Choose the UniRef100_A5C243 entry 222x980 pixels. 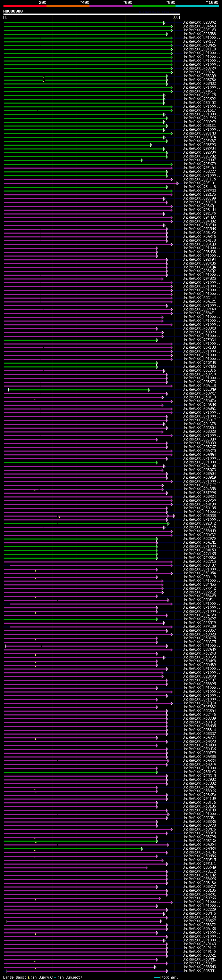(199, 654)
